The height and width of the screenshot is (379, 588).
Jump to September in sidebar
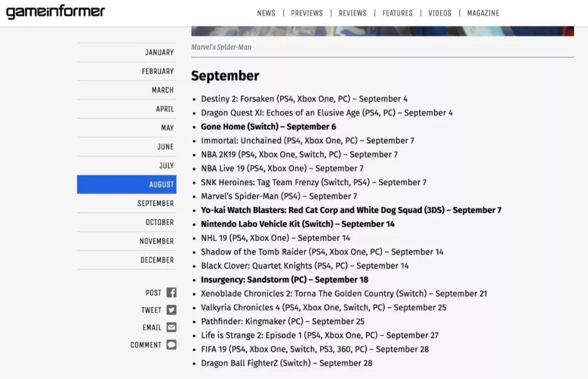(x=127, y=203)
